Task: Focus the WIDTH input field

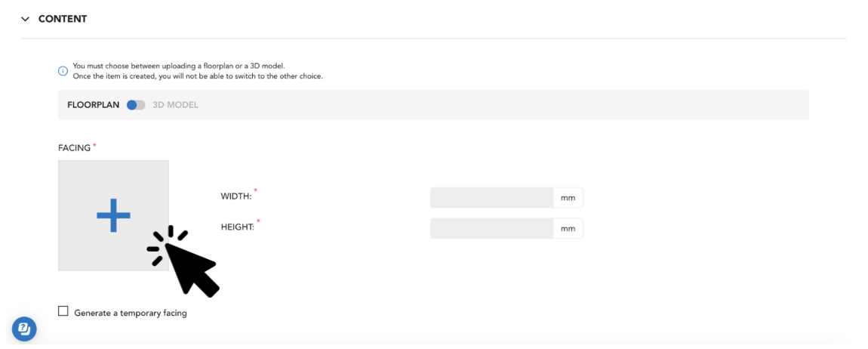Action: point(491,198)
